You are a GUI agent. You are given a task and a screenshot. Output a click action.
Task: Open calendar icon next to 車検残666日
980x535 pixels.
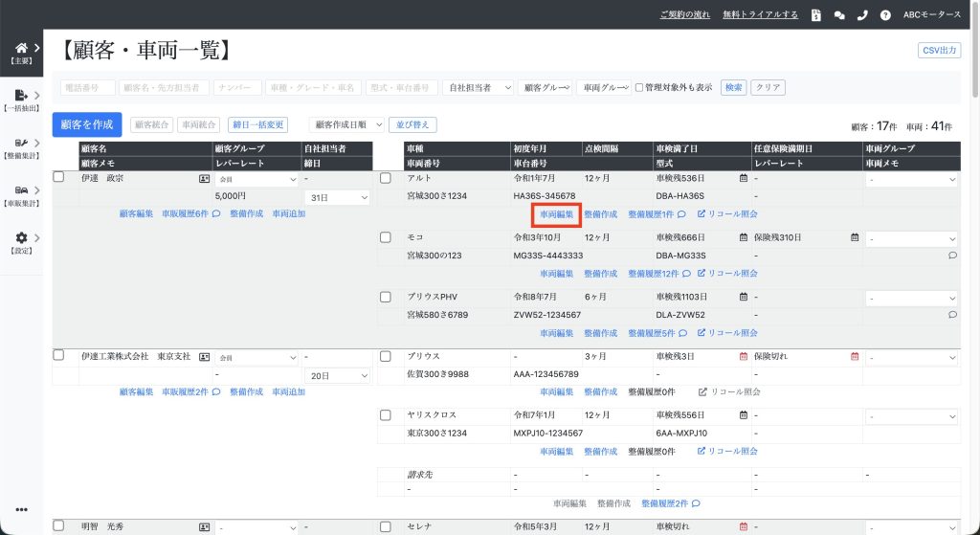coord(743,237)
